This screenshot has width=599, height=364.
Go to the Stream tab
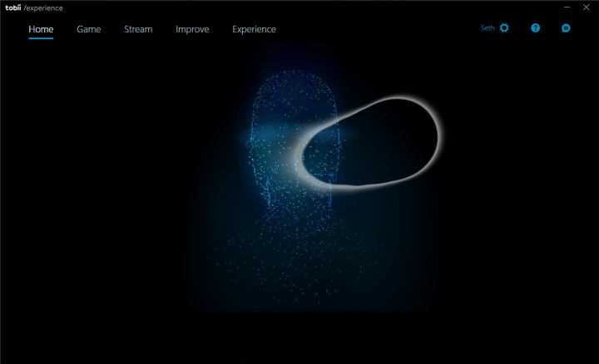click(x=138, y=29)
